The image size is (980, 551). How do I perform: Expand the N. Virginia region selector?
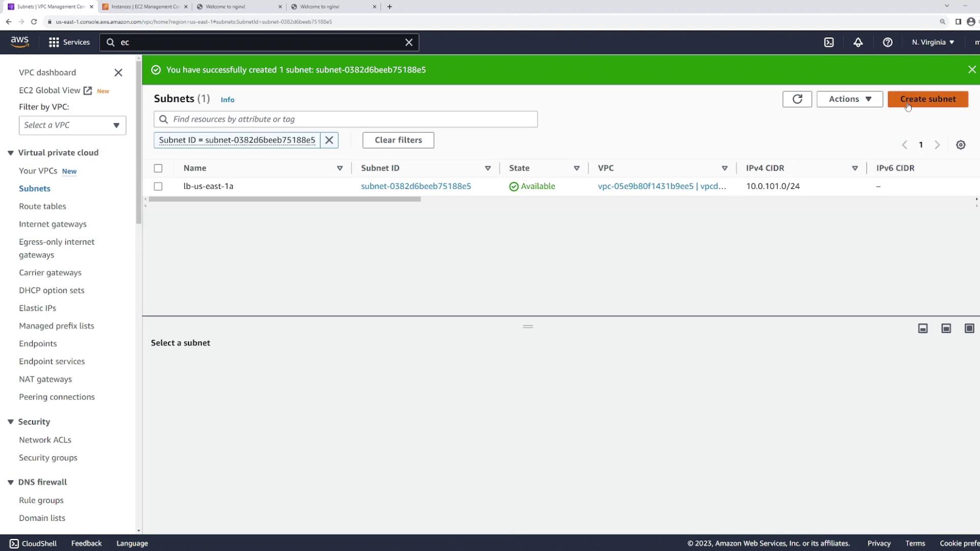pyautogui.click(x=933, y=42)
